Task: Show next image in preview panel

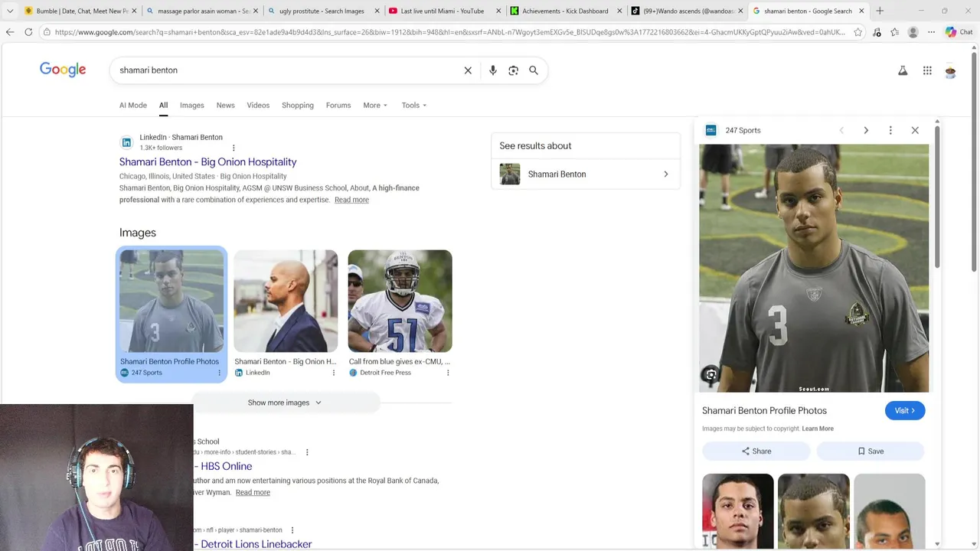Action: click(x=866, y=130)
